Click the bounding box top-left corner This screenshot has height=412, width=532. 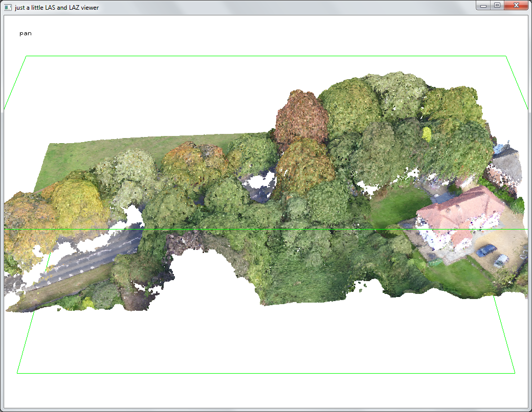click(x=26, y=56)
